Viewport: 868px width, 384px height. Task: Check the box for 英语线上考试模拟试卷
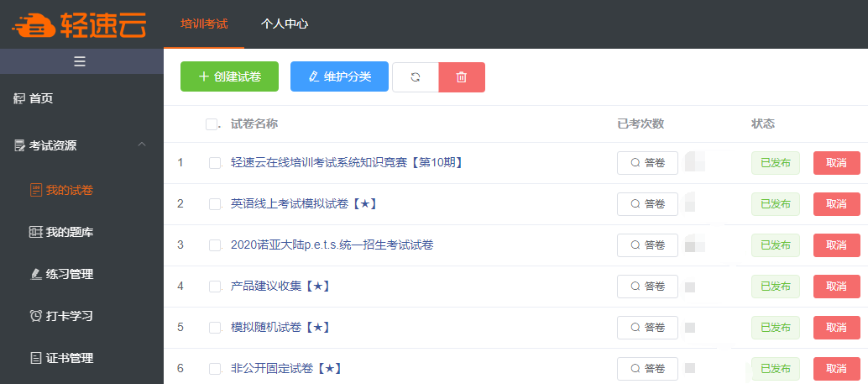(x=215, y=204)
